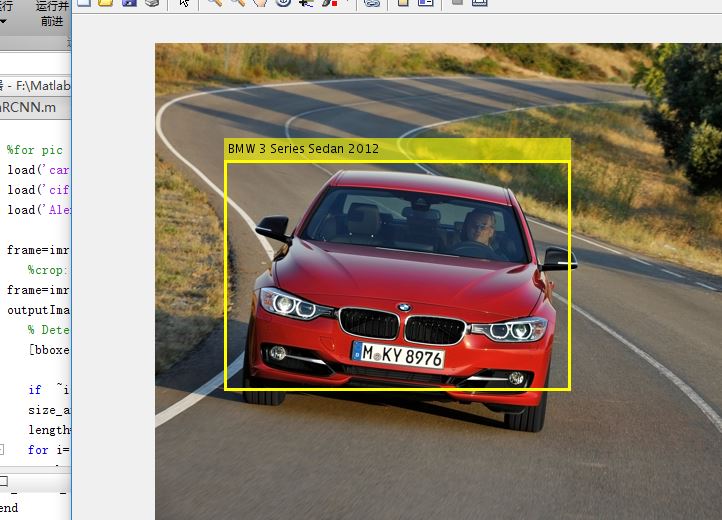Click the 'if ~i' code line
The height and width of the screenshot is (520, 722).
(x=49, y=390)
